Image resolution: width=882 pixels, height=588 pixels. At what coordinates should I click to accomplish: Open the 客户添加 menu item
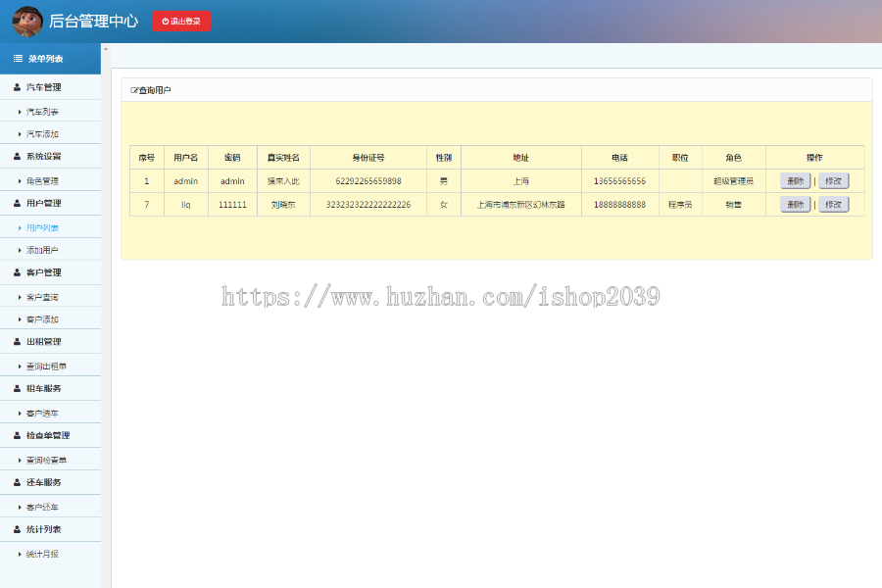click(x=50, y=319)
